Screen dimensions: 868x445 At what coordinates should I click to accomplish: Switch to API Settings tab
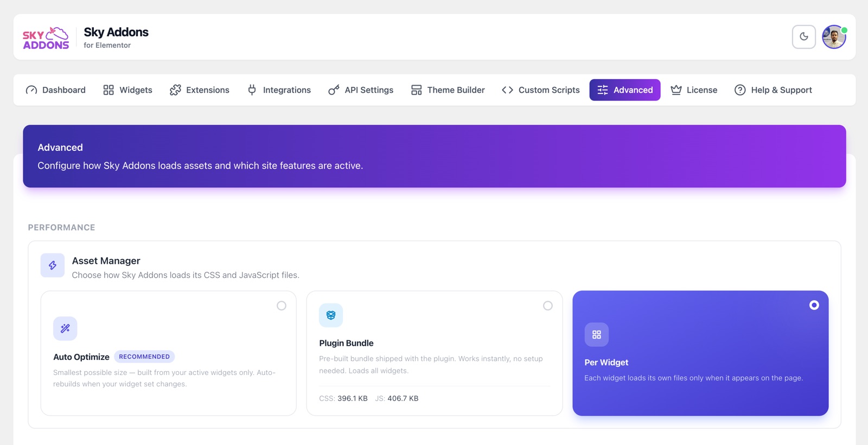[x=361, y=90]
